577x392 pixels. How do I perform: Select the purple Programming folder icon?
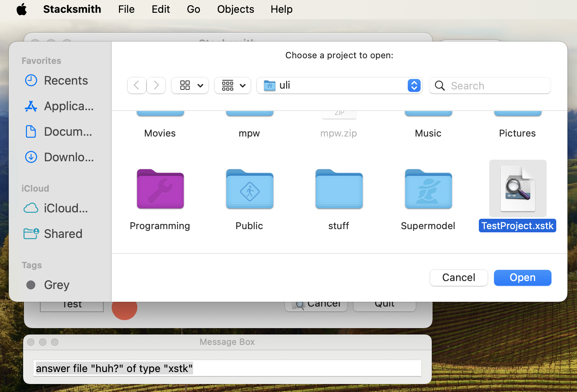point(160,189)
